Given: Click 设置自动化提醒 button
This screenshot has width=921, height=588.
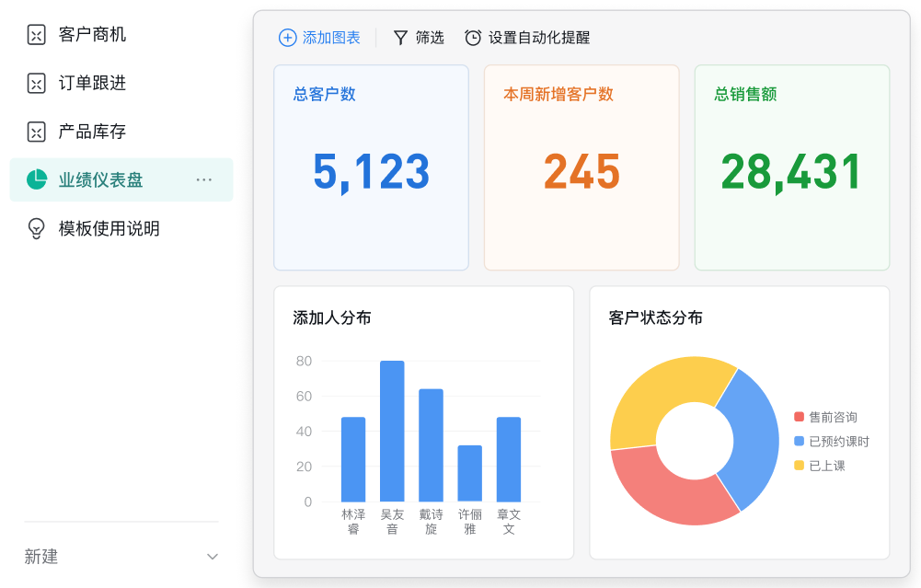Looking at the screenshot, I should pyautogui.click(x=527, y=38).
